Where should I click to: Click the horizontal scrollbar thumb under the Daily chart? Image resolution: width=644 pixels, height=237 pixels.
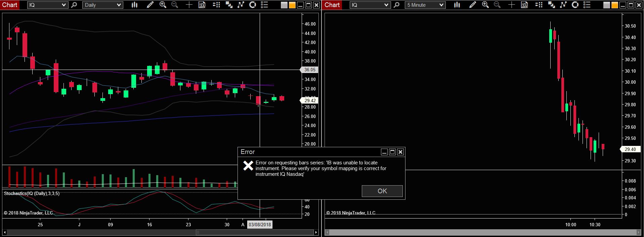[255, 232]
